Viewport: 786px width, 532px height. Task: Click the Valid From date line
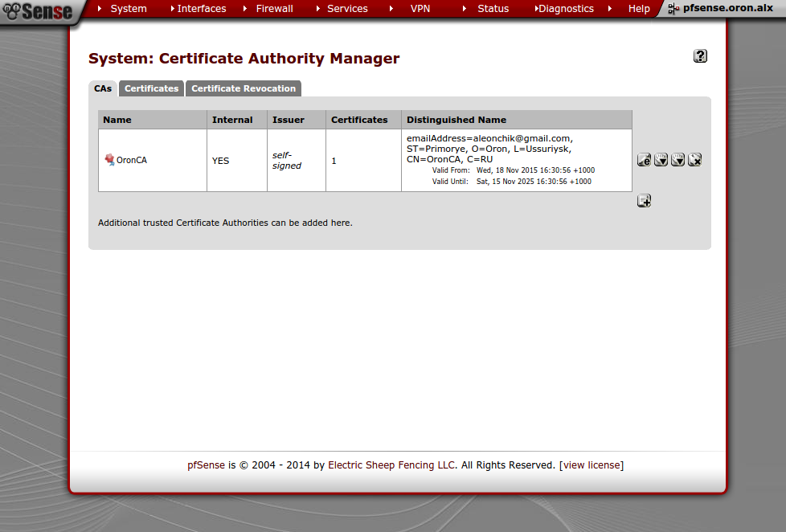[514, 170]
